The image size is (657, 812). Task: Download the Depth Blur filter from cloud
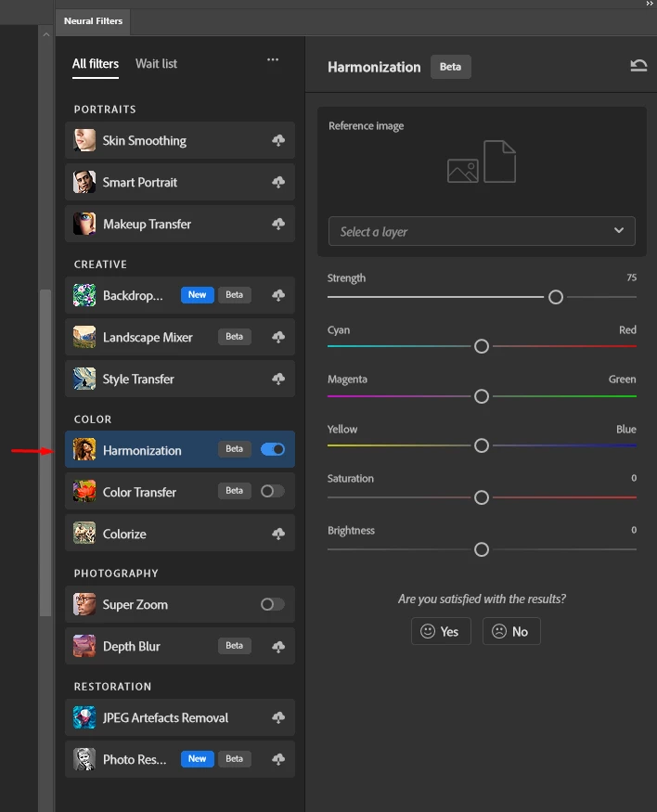pos(278,646)
